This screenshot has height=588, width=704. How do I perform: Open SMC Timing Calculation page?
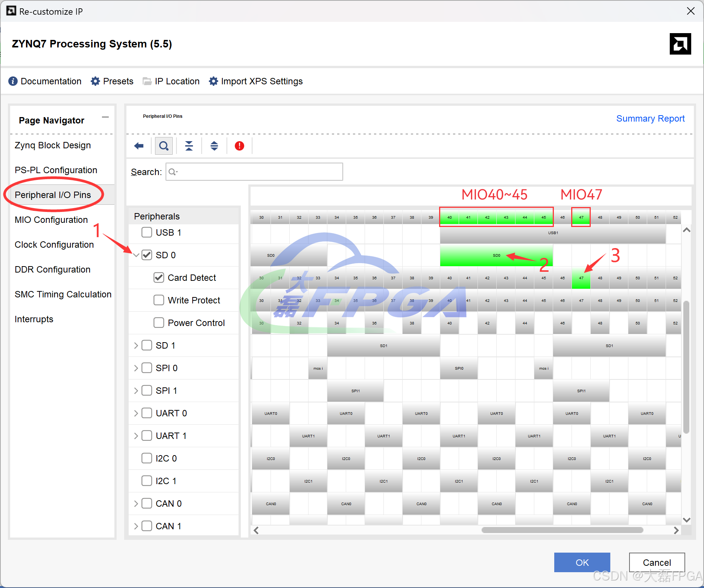[63, 294]
